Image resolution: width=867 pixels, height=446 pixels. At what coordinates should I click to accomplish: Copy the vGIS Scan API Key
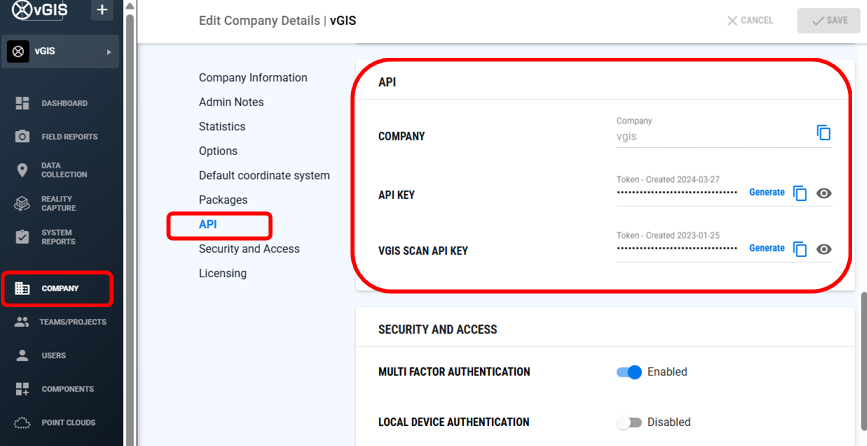pos(800,249)
